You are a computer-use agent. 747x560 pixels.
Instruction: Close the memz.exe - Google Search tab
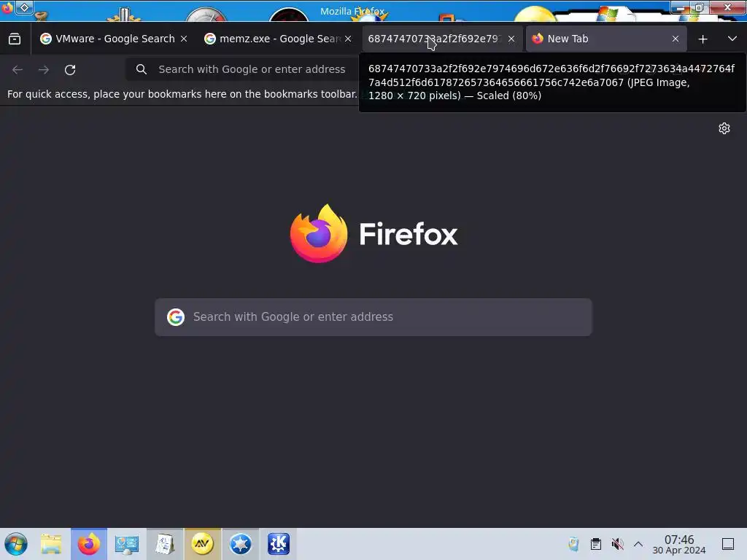pyautogui.click(x=348, y=39)
